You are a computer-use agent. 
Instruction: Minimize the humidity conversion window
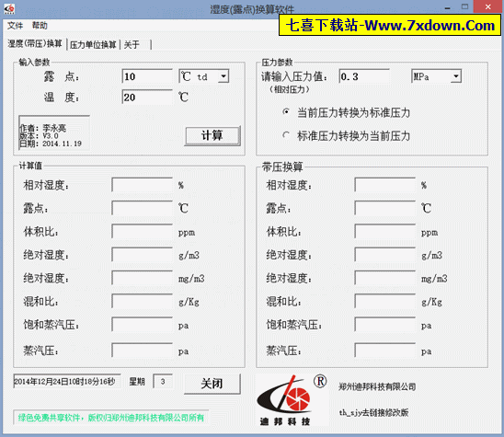coord(447,7)
